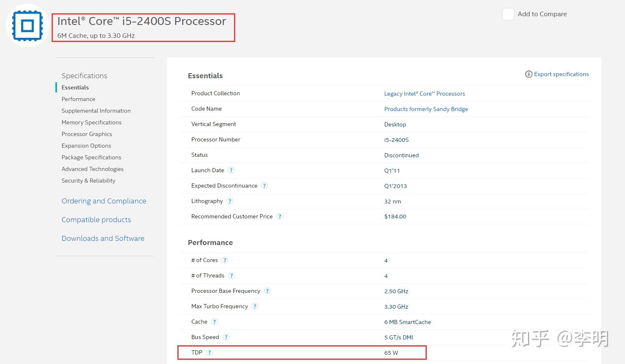Click the 3.30 GHz max turbo frequency value

pos(396,307)
